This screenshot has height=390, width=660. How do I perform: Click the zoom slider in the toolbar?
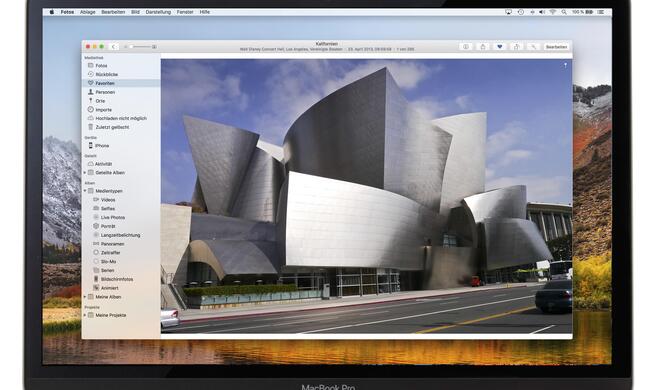pyautogui.click(x=140, y=47)
